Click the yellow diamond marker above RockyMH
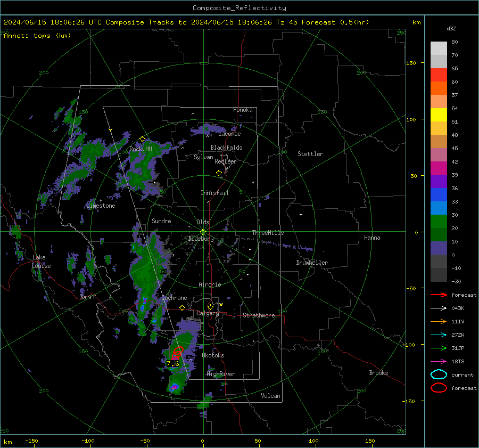Image resolution: width=479 pixels, height=448 pixels. pos(142,139)
